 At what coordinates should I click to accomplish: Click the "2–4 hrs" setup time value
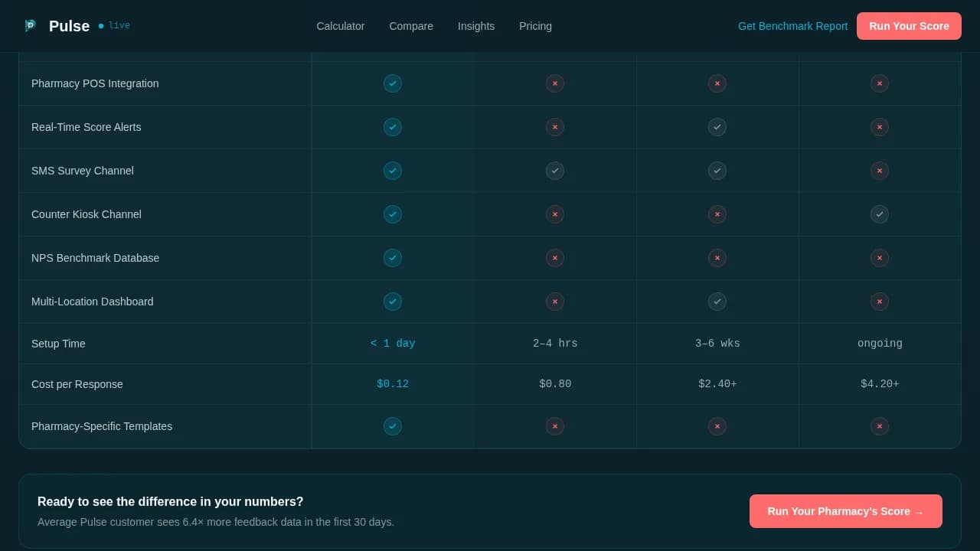click(x=555, y=344)
